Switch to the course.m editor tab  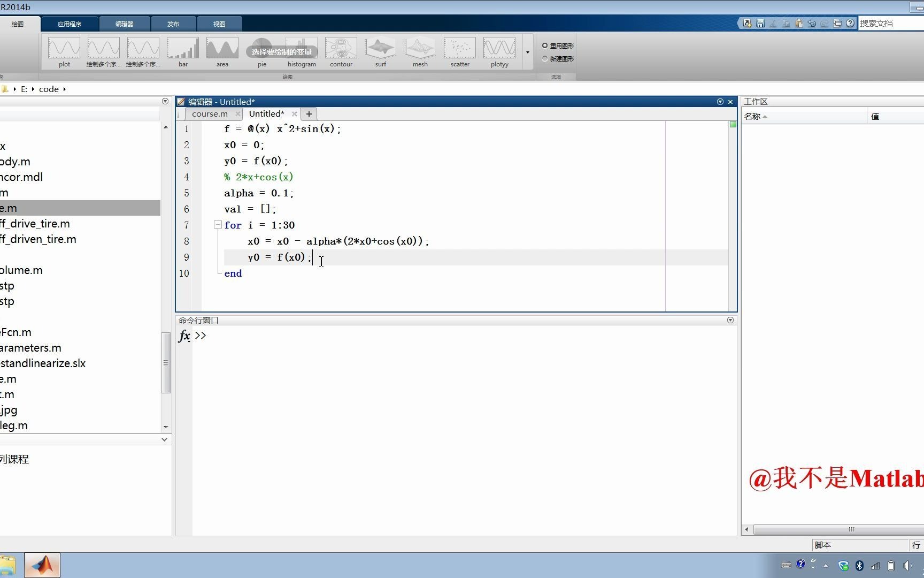pos(210,114)
